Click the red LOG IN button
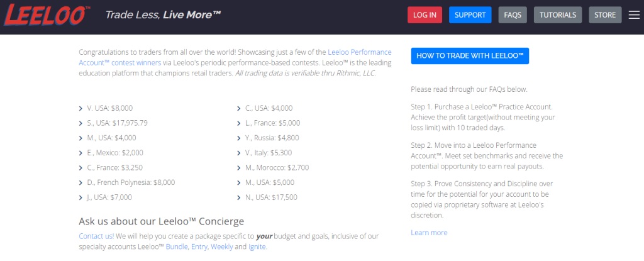This screenshot has height=261, width=644. (425, 15)
